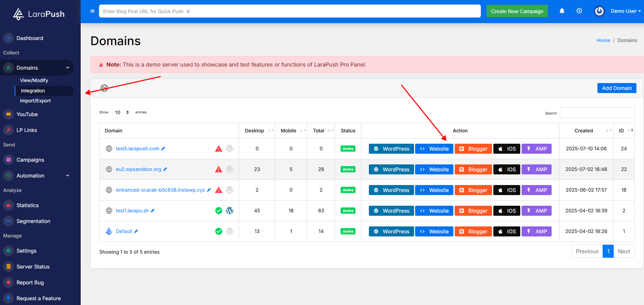The height and width of the screenshot is (305, 644).
Task: Expand the Domains sidebar chevron
Action: point(68,68)
